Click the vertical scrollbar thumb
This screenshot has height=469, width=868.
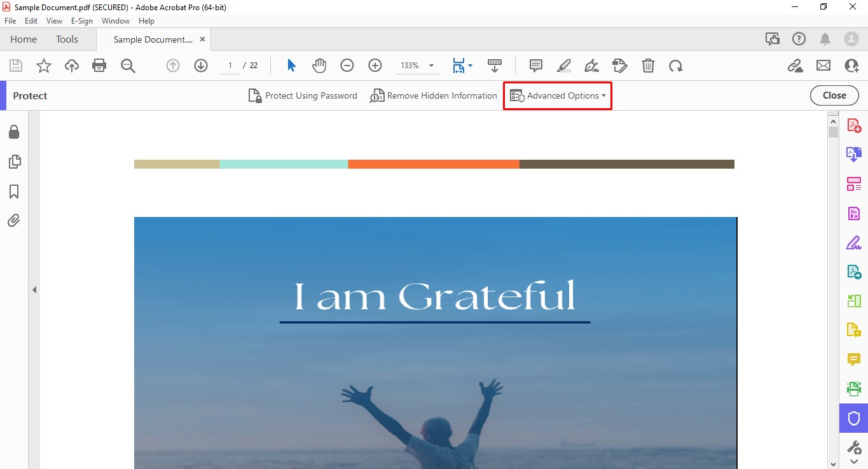[833, 132]
